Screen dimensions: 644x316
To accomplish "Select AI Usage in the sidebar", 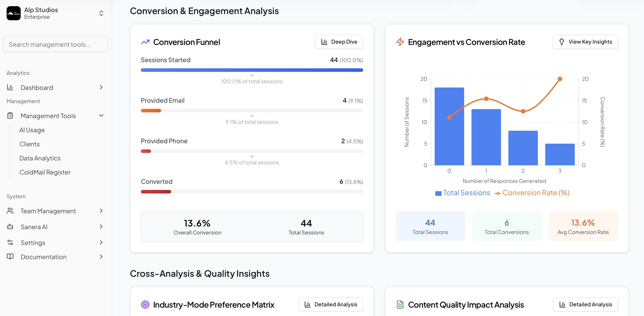I will (x=32, y=130).
